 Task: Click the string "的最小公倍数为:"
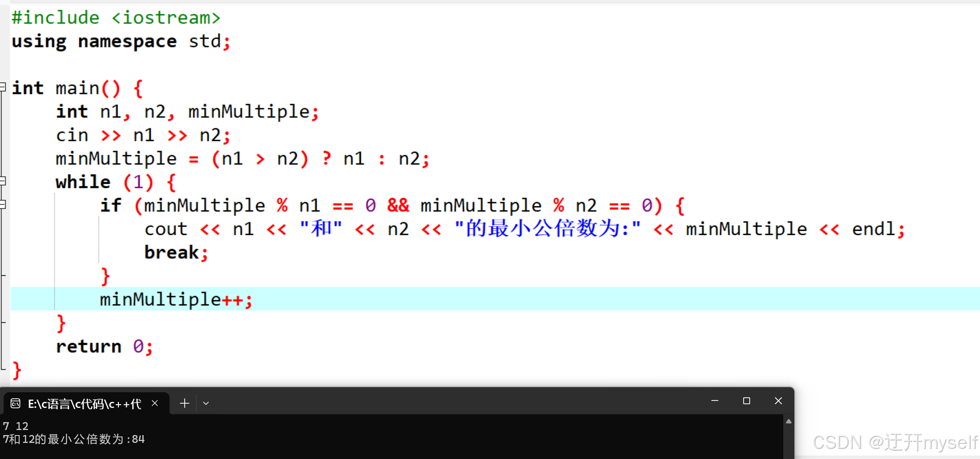(547, 229)
